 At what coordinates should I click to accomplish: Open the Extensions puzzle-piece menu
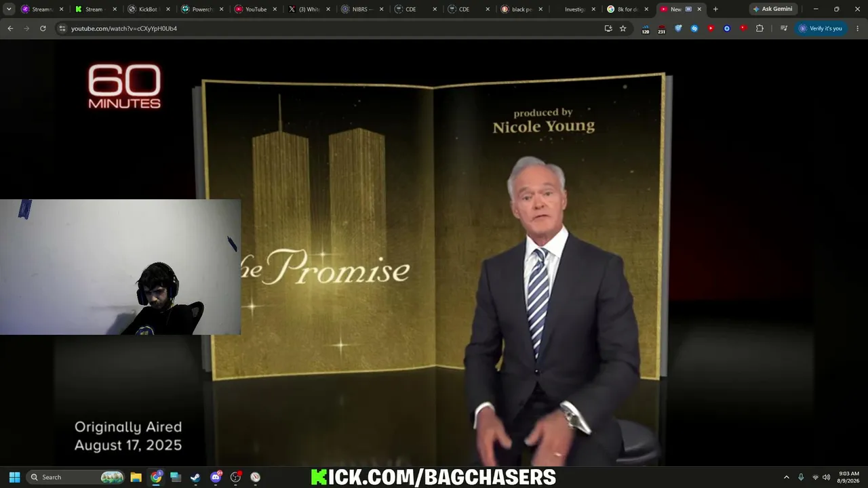point(759,28)
